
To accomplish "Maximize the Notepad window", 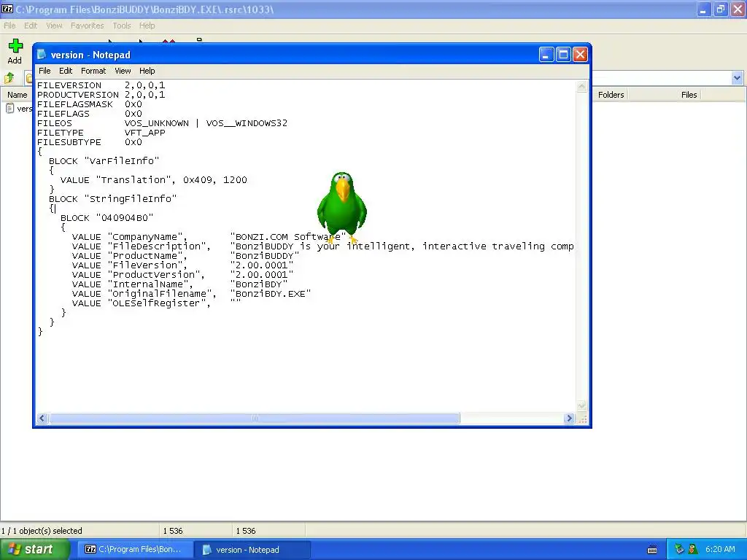I will (x=563, y=55).
